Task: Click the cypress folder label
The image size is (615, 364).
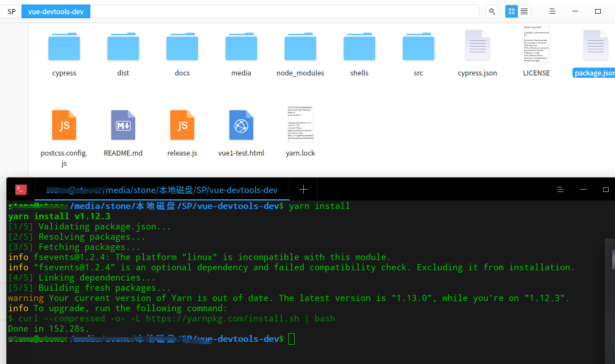Action: pyautogui.click(x=64, y=73)
